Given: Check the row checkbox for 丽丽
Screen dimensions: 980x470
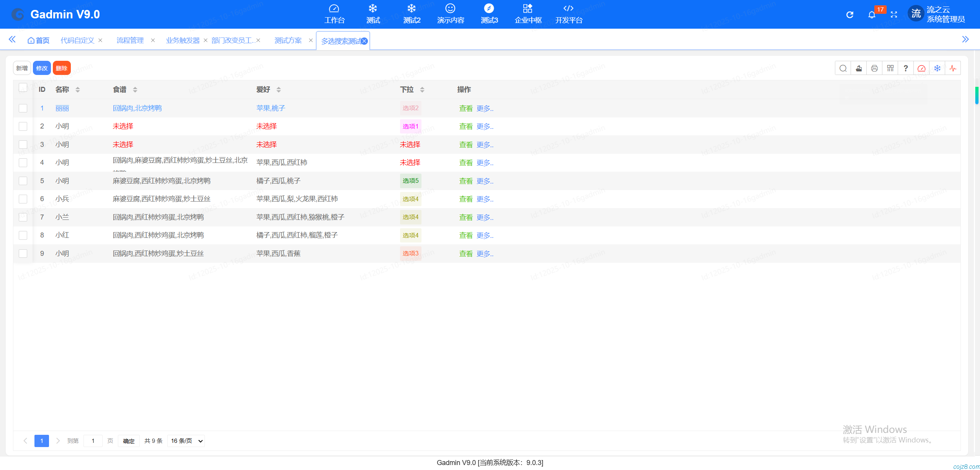Looking at the screenshot, I should tap(23, 108).
